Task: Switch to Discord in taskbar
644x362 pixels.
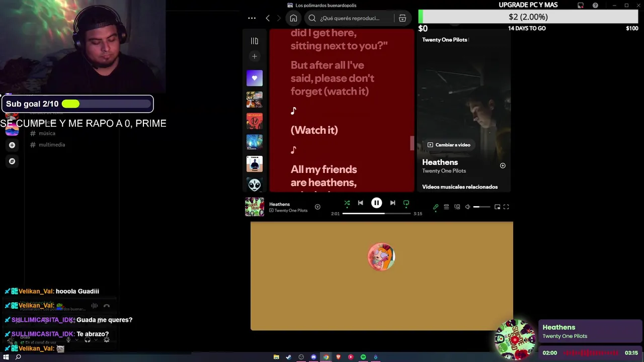Action: [x=313, y=357]
